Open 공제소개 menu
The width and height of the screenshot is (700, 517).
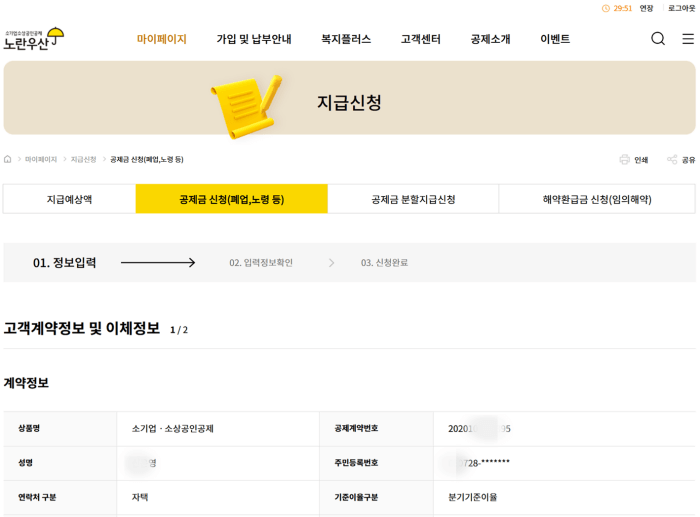coord(490,39)
